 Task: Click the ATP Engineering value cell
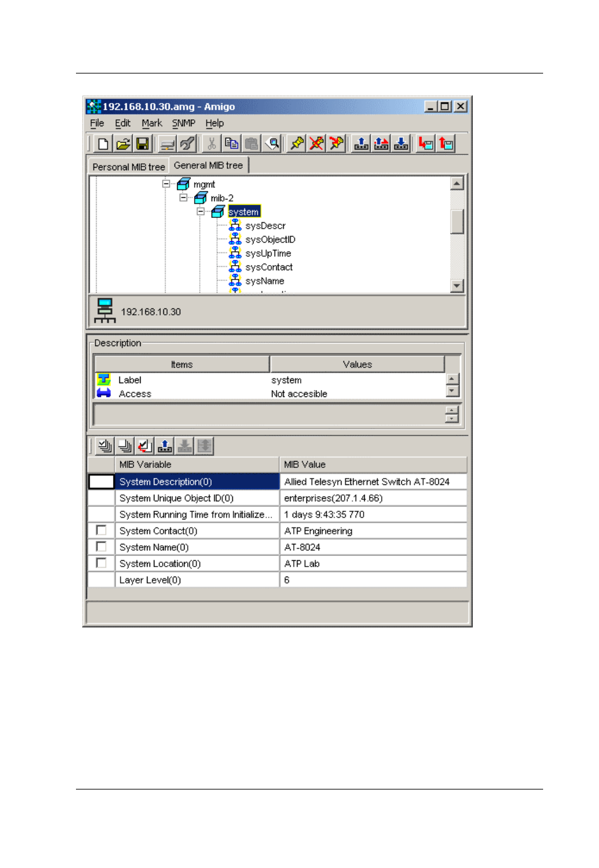tap(373, 531)
